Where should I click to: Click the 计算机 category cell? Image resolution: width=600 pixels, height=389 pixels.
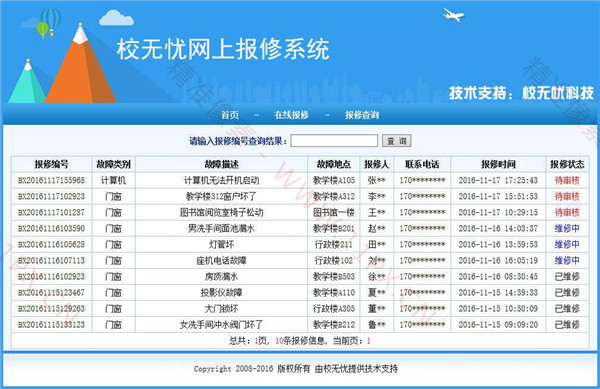[x=114, y=180]
